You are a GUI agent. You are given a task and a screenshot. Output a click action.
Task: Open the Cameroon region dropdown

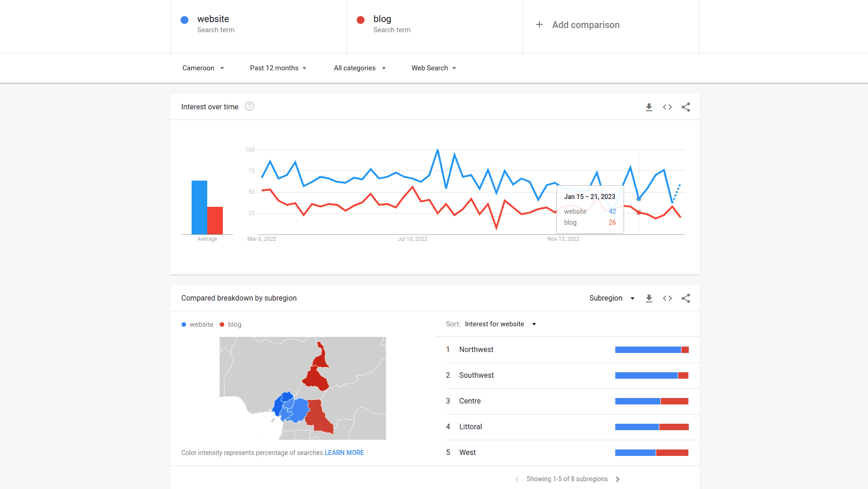[203, 68]
